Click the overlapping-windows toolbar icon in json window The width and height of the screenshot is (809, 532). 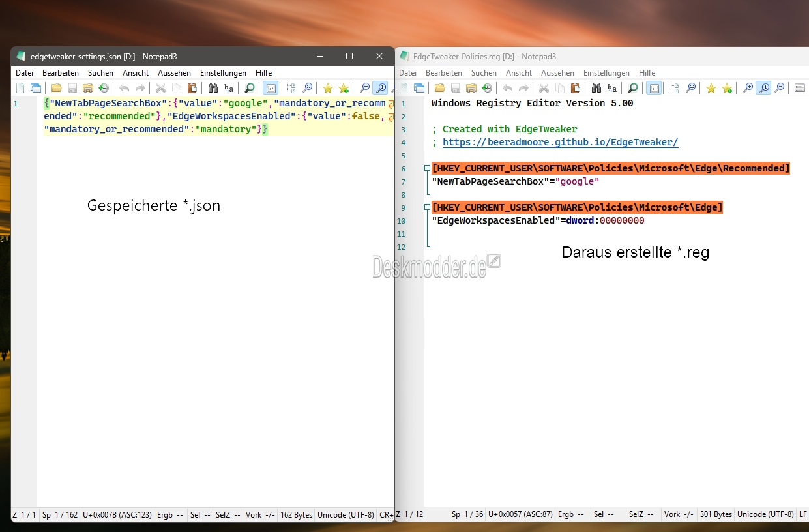pyautogui.click(x=36, y=88)
